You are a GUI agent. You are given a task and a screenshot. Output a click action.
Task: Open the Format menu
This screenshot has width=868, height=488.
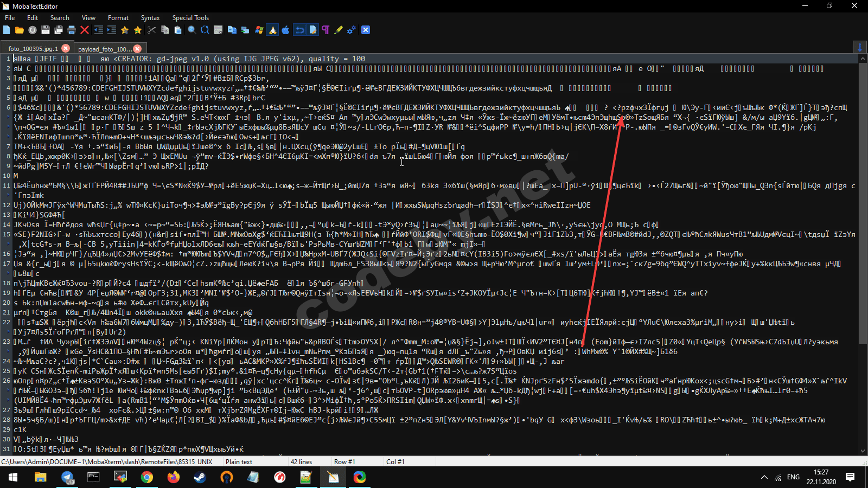pos(118,18)
